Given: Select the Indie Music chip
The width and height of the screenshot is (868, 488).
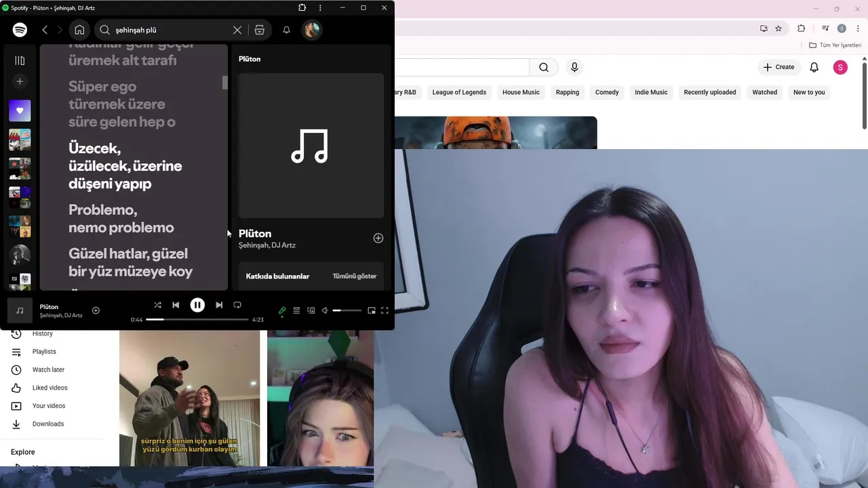Looking at the screenshot, I should point(651,92).
